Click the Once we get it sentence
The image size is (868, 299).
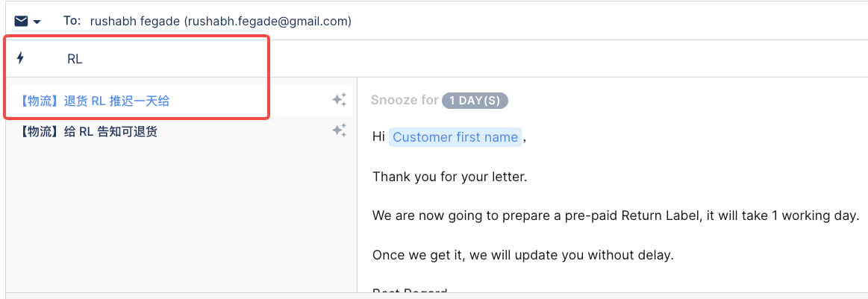[522, 255]
